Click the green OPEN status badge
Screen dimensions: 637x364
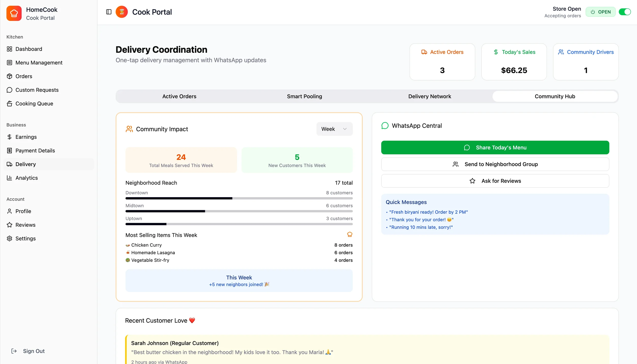(600, 12)
